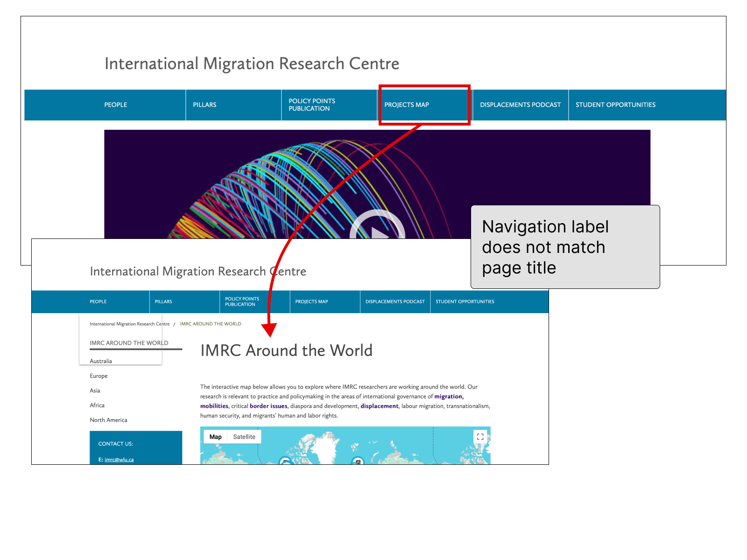Image resolution: width=747 pixels, height=560 pixels.
Task: Click the imrc@wlu.ca email link
Action: (x=119, y=460)
